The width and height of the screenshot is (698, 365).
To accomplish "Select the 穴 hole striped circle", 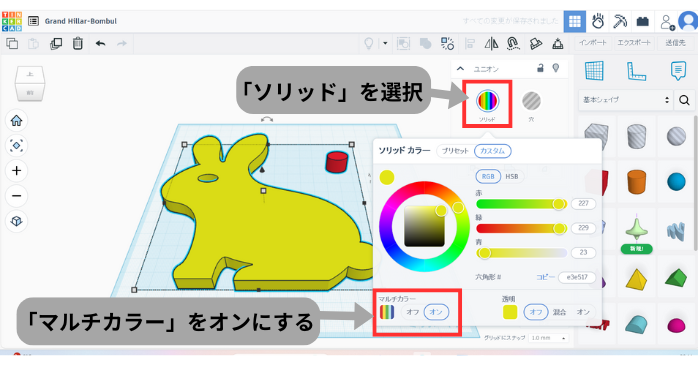I will pyautogui.click(x=531, y=101).
